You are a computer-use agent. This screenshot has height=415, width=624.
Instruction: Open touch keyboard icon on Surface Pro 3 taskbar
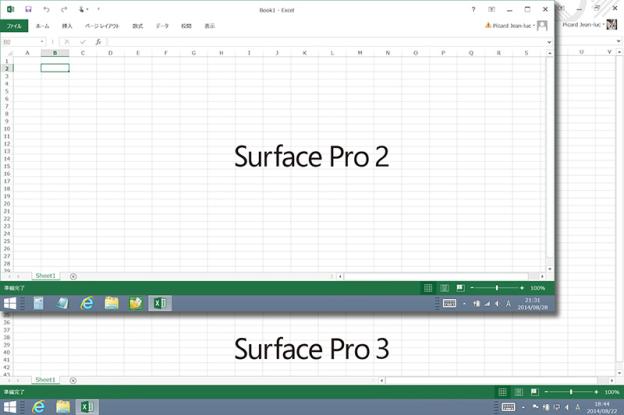pyautogui.click(x=508, y=407)
